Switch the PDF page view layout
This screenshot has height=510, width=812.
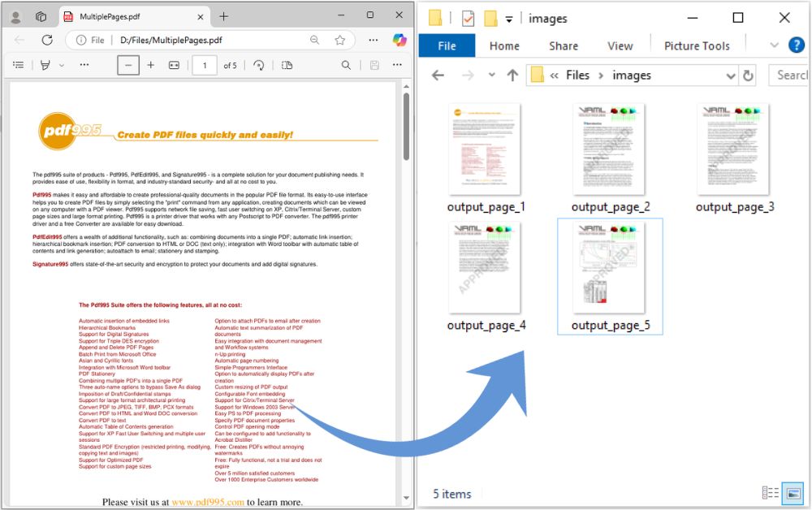coord(285,65)
